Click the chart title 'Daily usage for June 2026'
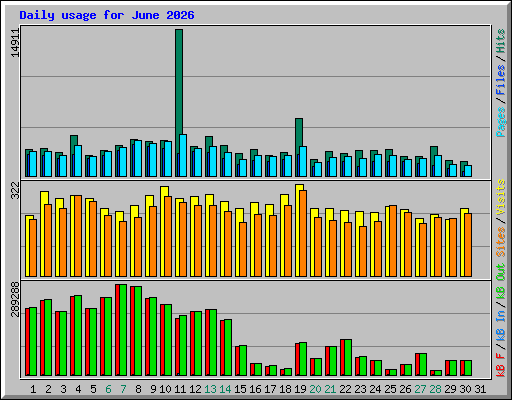This screenshot has width=512, height=400. 107,15
